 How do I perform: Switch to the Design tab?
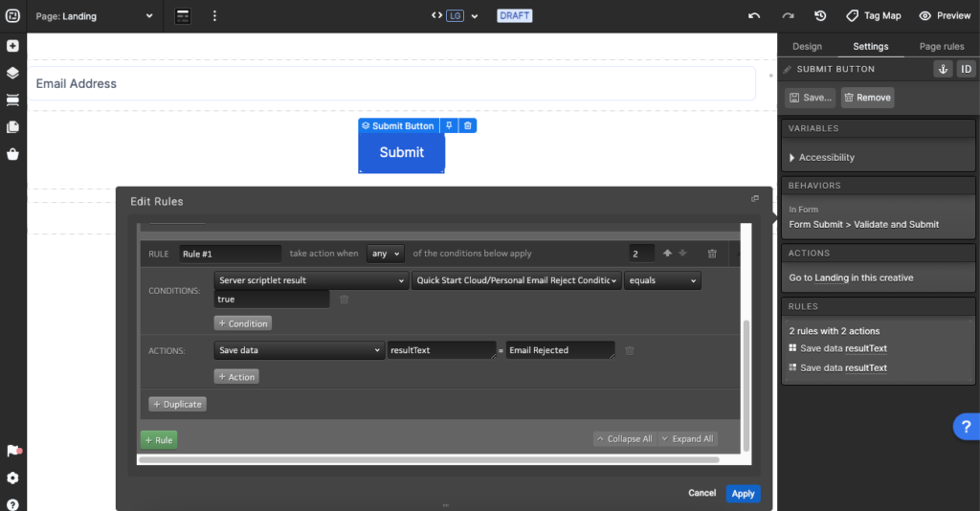pos(807,46)
